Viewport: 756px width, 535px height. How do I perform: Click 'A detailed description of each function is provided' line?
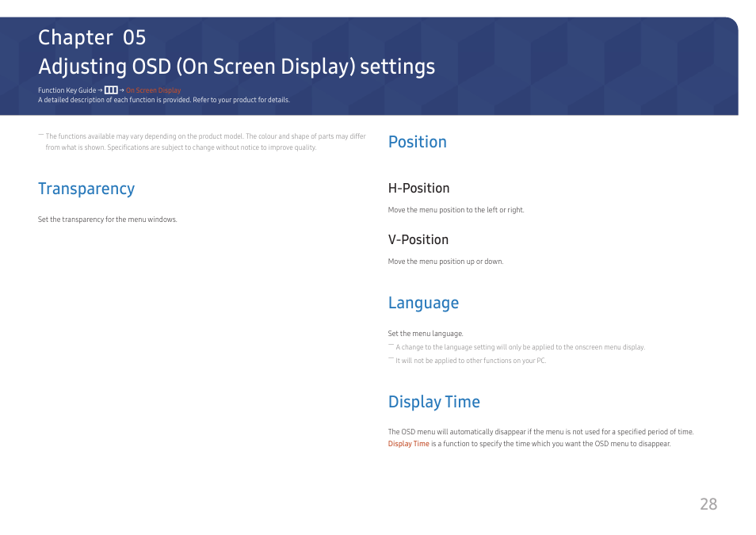point(164,100)
